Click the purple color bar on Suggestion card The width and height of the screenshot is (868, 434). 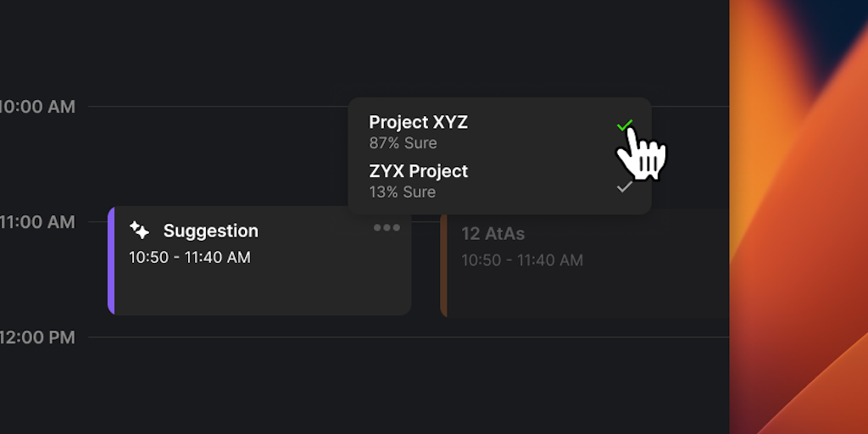point(111,260)
